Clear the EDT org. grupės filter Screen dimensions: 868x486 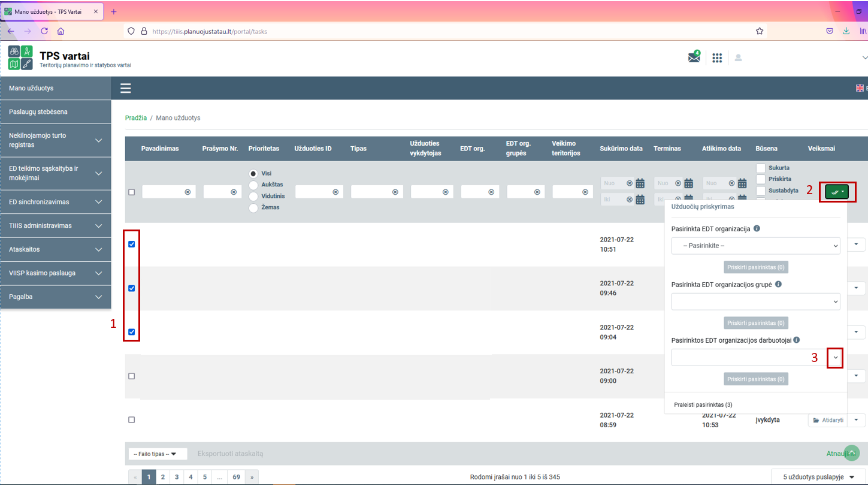tap(537, 192)
